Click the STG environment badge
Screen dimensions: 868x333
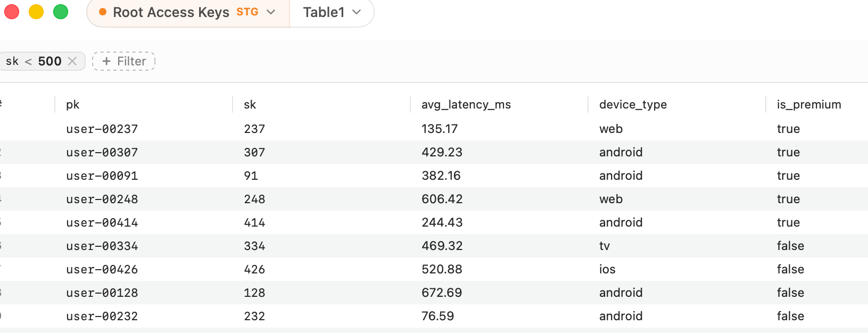pyautogui.click(x=247, y=12)
